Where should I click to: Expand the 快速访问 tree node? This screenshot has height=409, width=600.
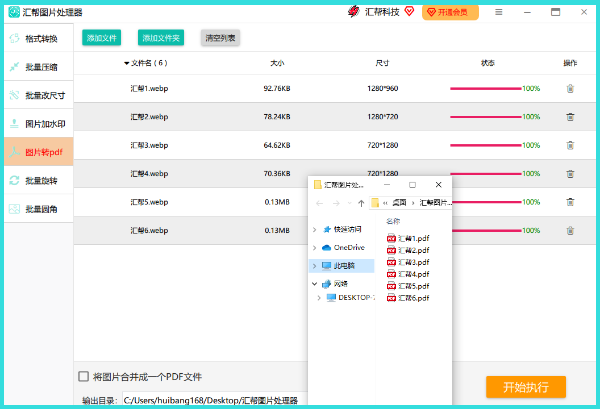[314, 229]
